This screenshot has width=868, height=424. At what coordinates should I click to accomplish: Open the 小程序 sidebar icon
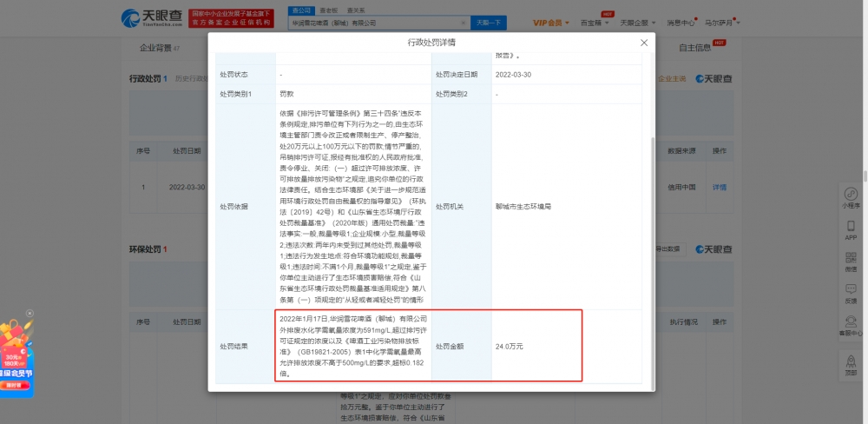coord(851,198)
